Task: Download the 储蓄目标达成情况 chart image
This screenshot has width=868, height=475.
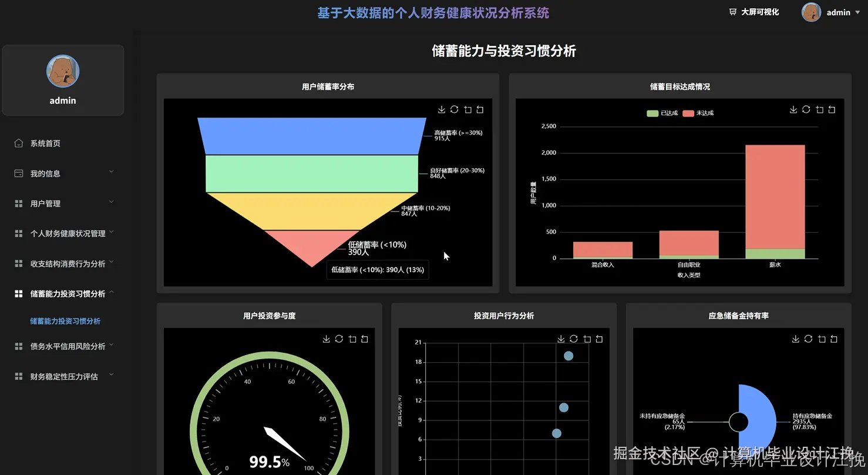Action: click(793, 110)
